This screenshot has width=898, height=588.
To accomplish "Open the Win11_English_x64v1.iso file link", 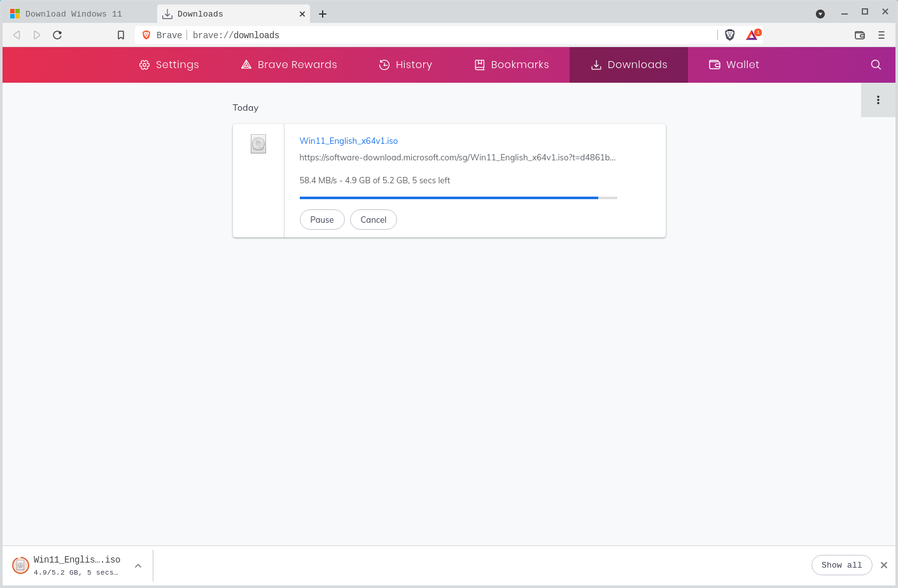I will point(349,141).
